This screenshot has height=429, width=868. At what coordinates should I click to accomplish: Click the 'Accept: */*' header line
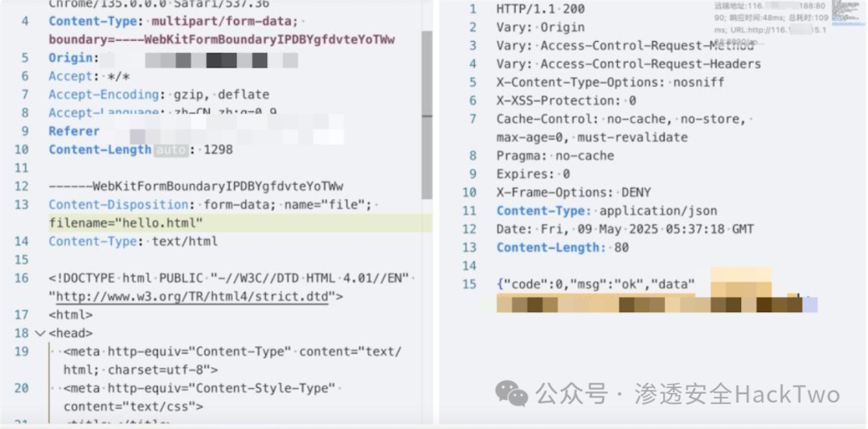pyautogui.click(x=89, y=76)
